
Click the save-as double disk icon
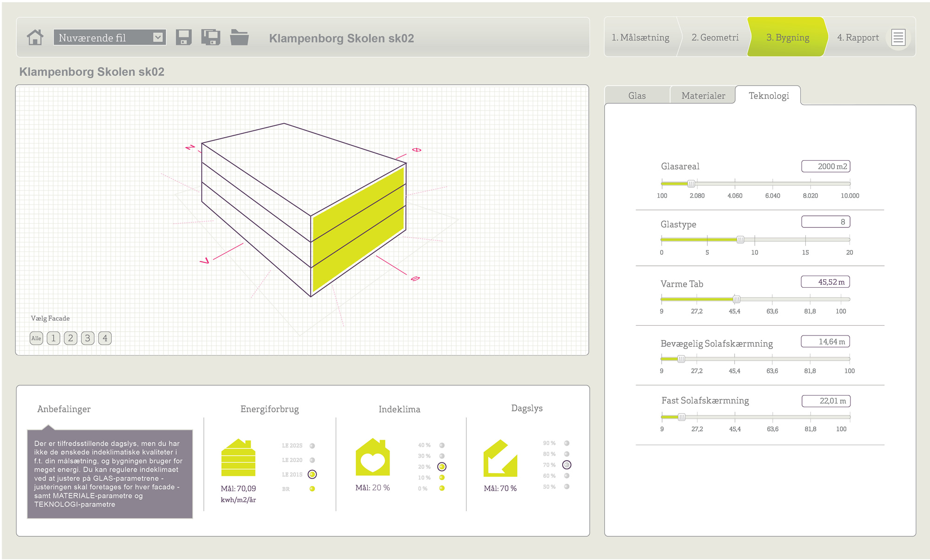point(211,37)
